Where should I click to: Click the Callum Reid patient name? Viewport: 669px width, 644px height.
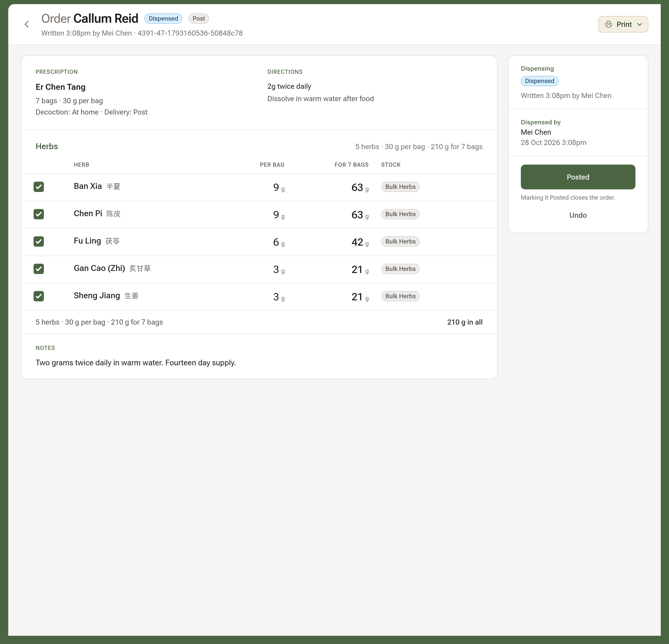(106, 18)
